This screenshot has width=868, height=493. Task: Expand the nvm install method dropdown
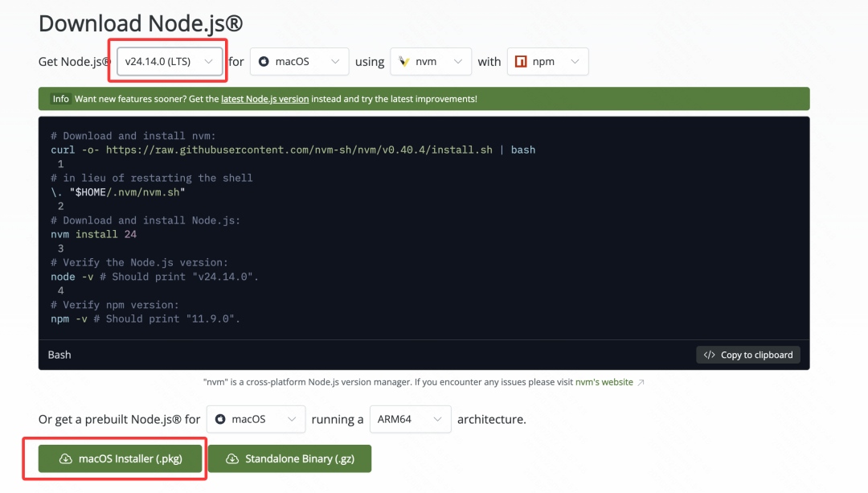[x=458, y=62]
